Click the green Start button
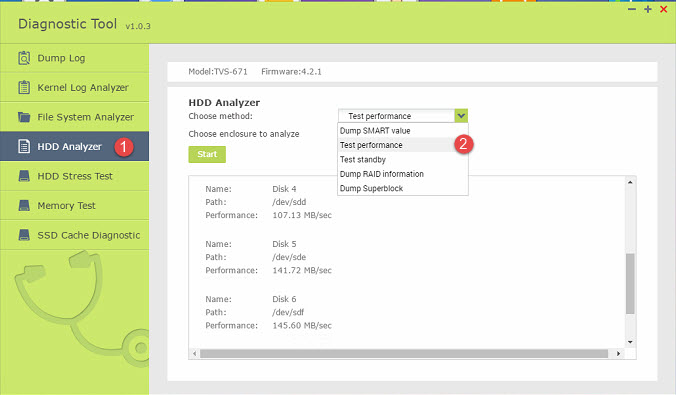 (207, 154)
